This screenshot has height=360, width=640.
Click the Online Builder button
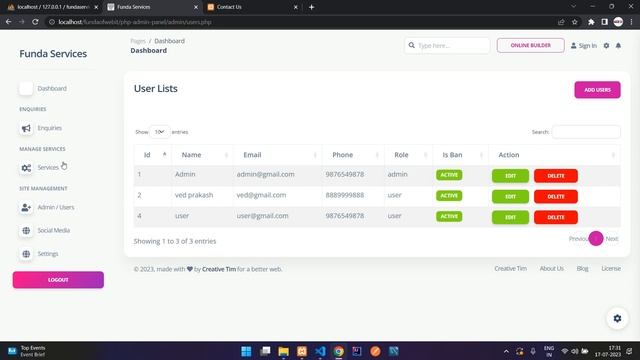531,45
